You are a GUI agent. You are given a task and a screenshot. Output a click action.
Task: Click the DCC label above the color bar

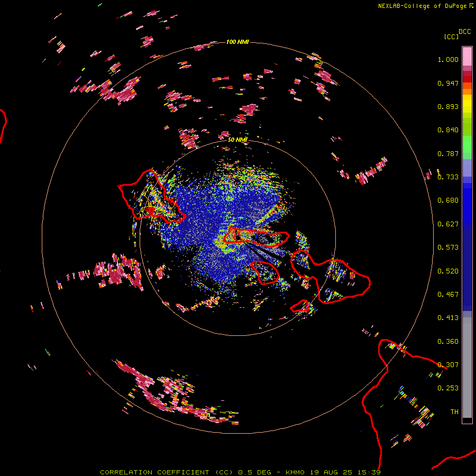pos(464,32)
